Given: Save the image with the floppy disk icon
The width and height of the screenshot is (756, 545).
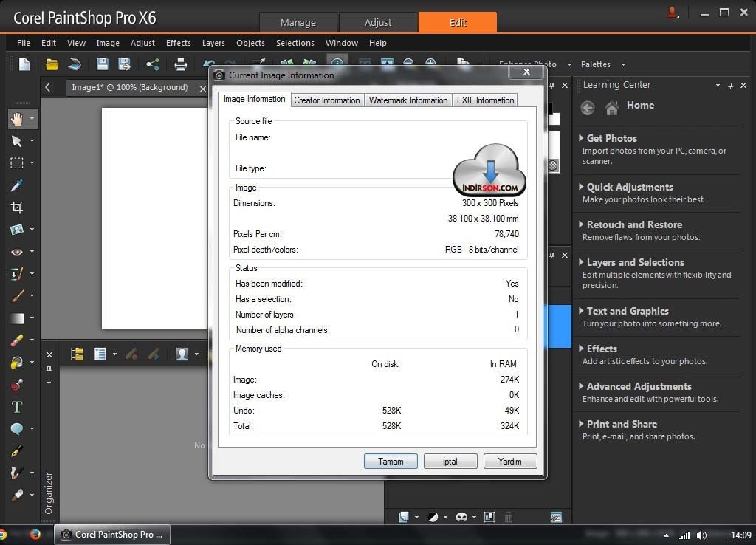Looking at the screenshot, I should 102,64.
